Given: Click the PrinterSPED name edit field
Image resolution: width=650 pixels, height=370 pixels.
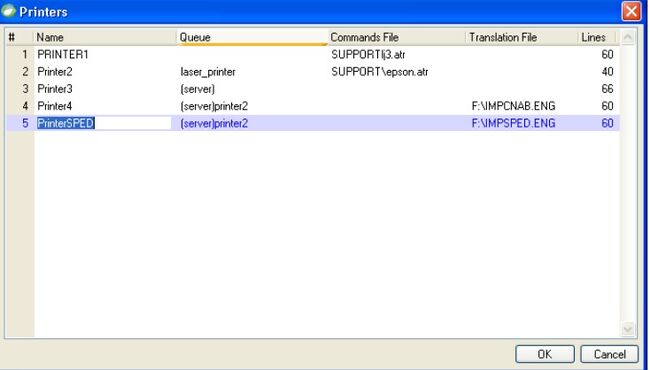Looking at the screenshot, I should tap(104, 123).
